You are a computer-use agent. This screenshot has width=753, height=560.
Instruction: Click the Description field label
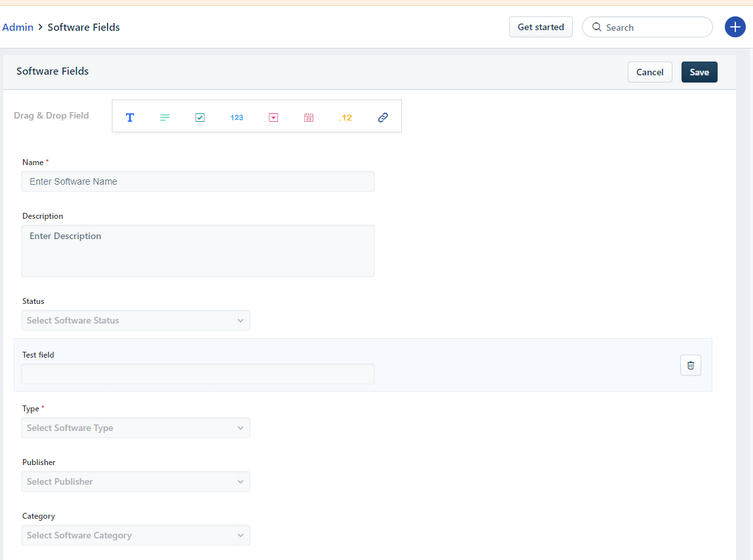pyautogui.click(x=43, y=216)
